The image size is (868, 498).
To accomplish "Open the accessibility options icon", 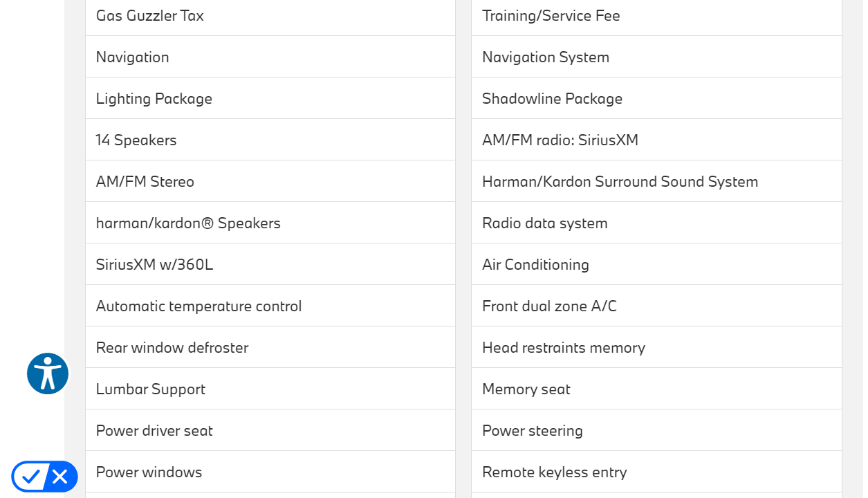I will (x=48, y=373).
